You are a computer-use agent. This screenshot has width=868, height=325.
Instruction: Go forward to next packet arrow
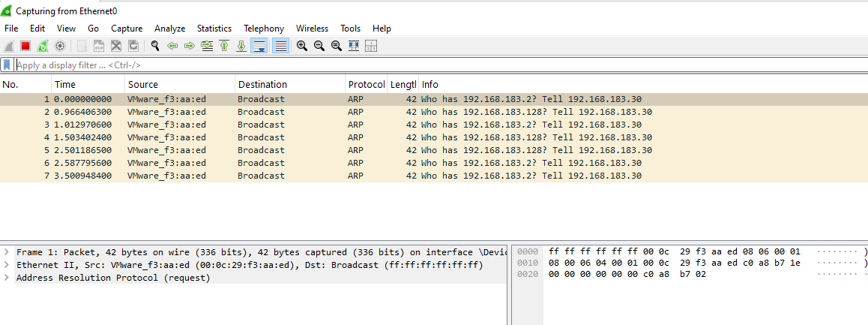190,46
